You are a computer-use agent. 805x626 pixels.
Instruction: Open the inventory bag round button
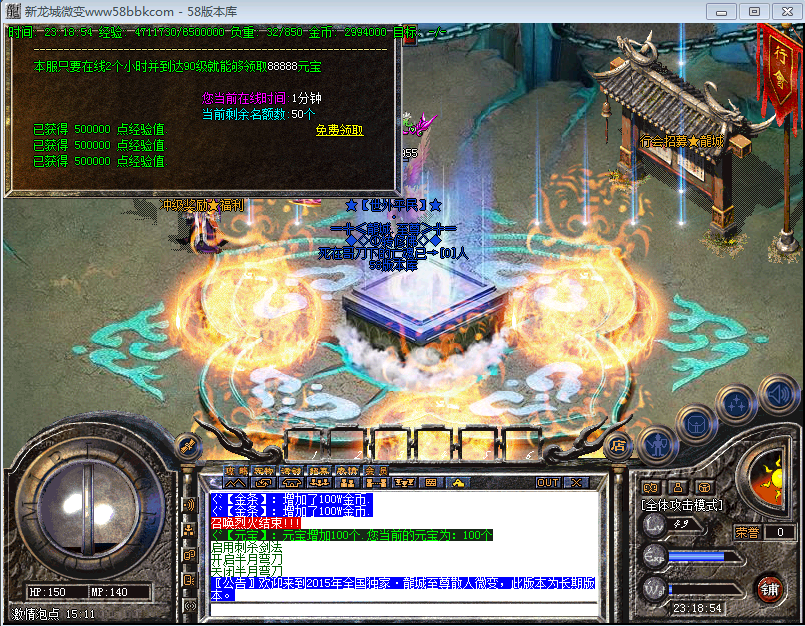(696, 424)
